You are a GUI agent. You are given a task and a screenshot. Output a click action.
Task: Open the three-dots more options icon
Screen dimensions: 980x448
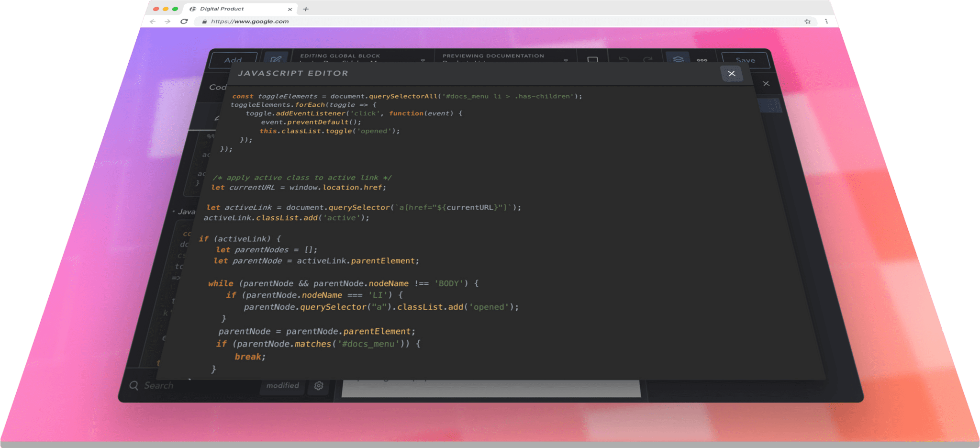coord(702,60)
